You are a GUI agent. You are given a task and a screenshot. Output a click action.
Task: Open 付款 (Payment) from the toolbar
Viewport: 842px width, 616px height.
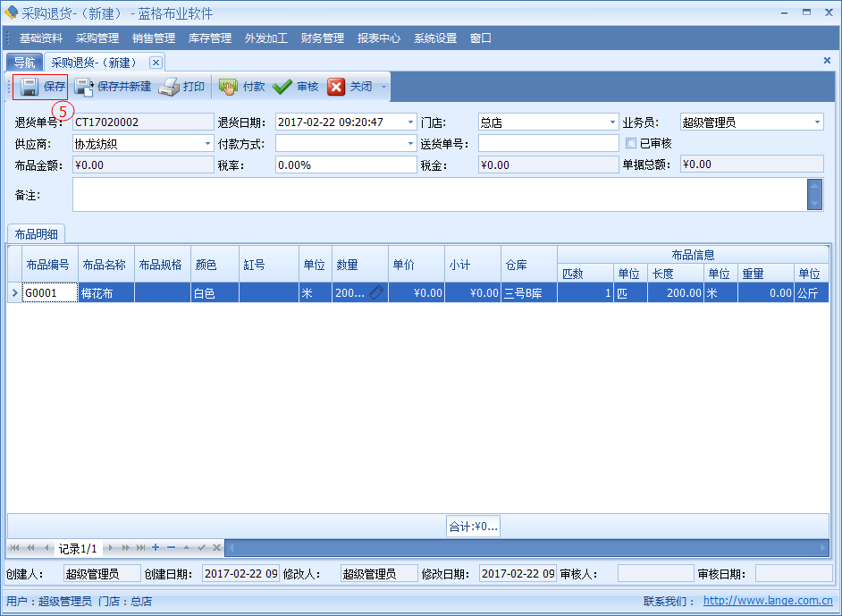coord(229,87)
